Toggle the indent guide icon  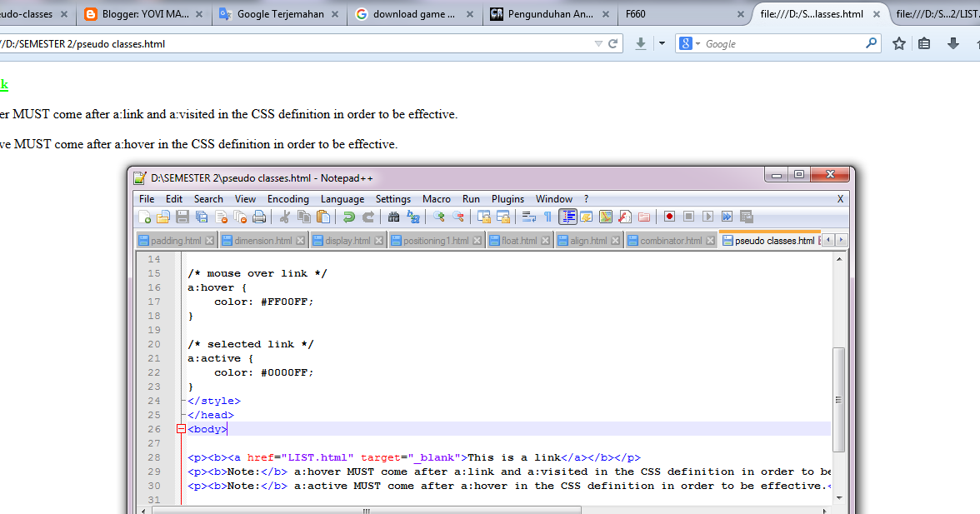pyautogui.click(x=567, y=217)
